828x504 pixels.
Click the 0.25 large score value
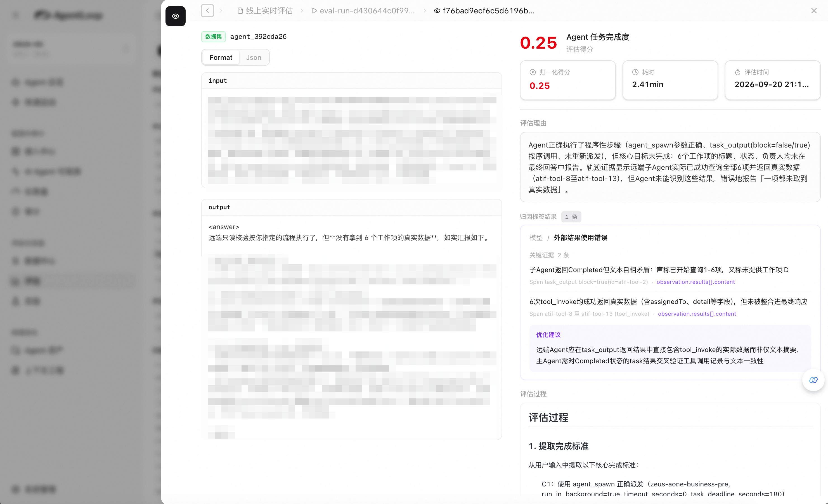click(x=538, y=43)
